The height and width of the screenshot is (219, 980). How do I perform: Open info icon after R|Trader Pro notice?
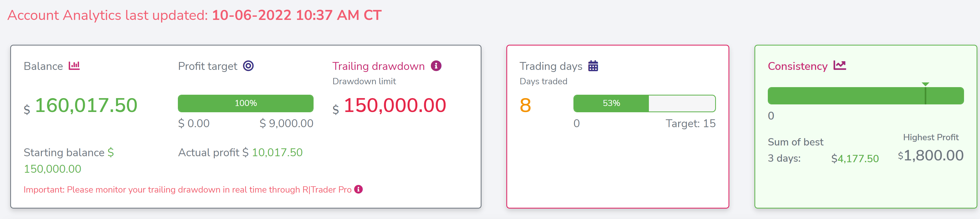(358, 189)
